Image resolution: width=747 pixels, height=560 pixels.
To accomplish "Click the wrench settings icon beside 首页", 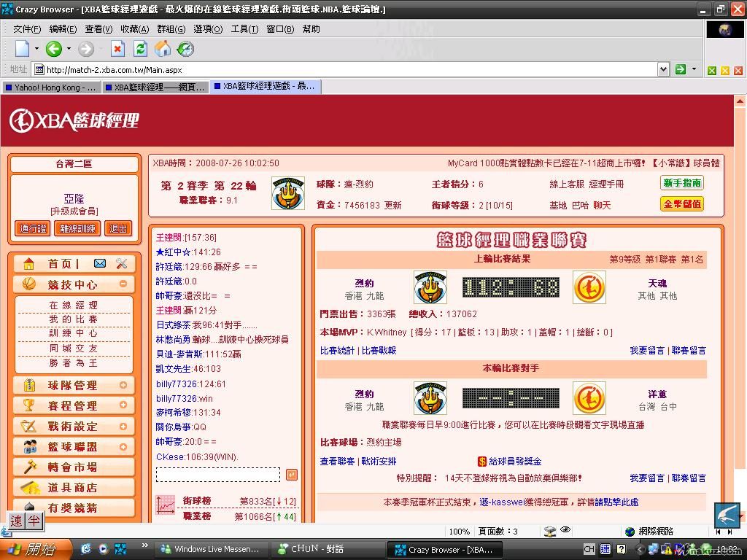I will pos(122,264).
